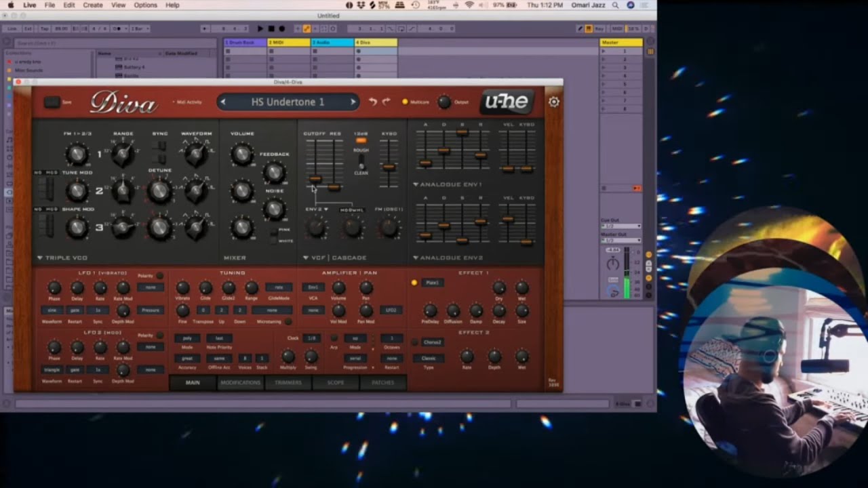This screenshot has width=868, height=488.
Task: Click the Tuning Vibrato knob
Action: coord(183,288)
